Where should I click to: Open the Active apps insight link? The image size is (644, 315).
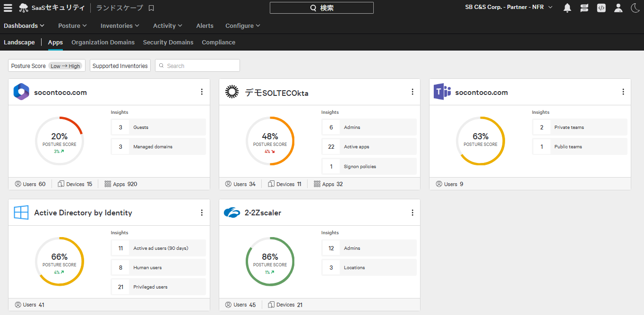(x=369, y=146)
